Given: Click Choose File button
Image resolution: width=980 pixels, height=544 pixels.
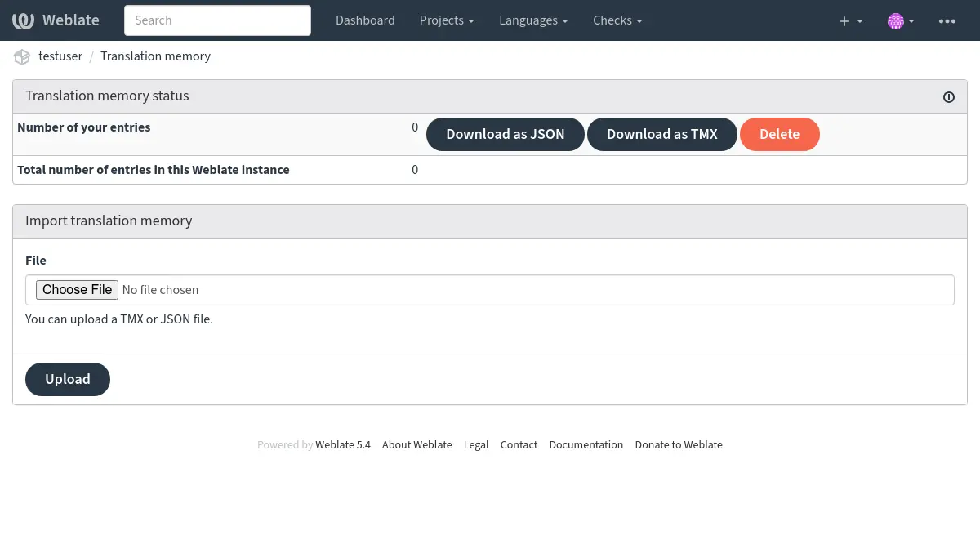Looking at the screenshot, I should 78,289.
